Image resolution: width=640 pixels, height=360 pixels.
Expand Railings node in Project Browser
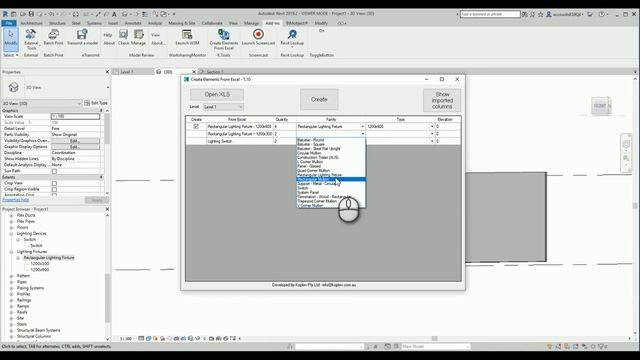tap(11, 300)
